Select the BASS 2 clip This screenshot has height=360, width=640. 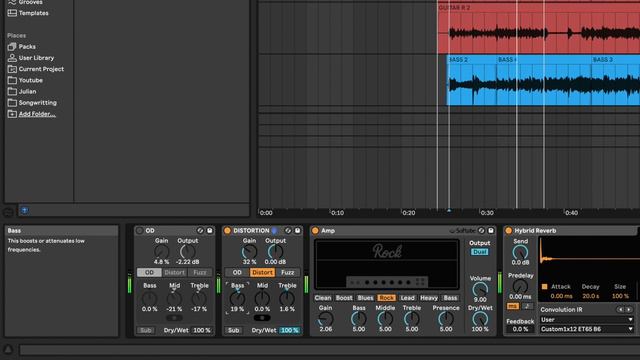(x=472, y=80)
